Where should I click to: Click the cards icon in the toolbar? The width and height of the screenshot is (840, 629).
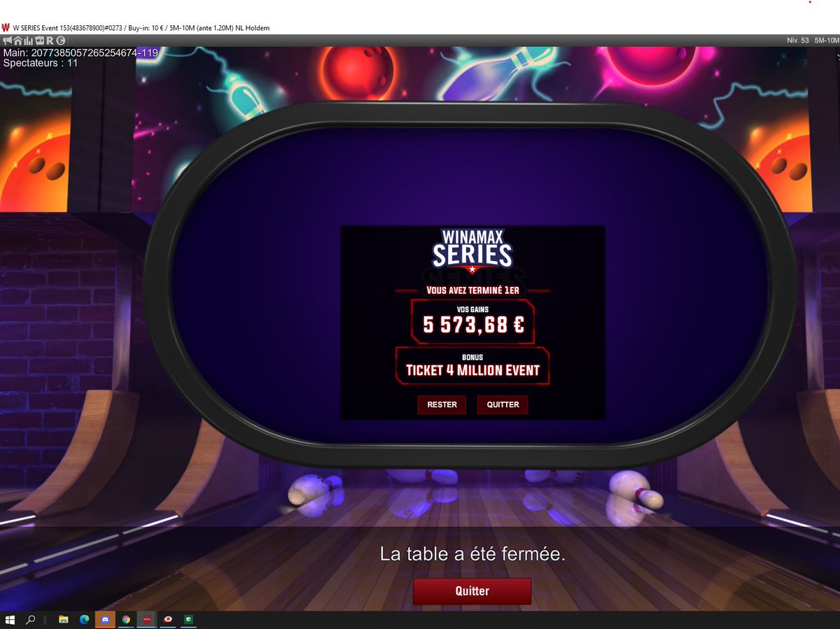tap(39, 40)
